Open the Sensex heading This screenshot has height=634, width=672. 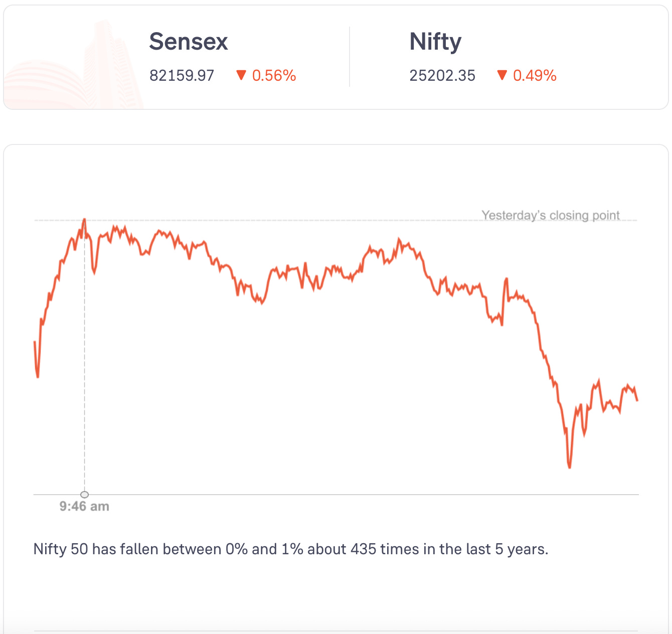point(189,42)
